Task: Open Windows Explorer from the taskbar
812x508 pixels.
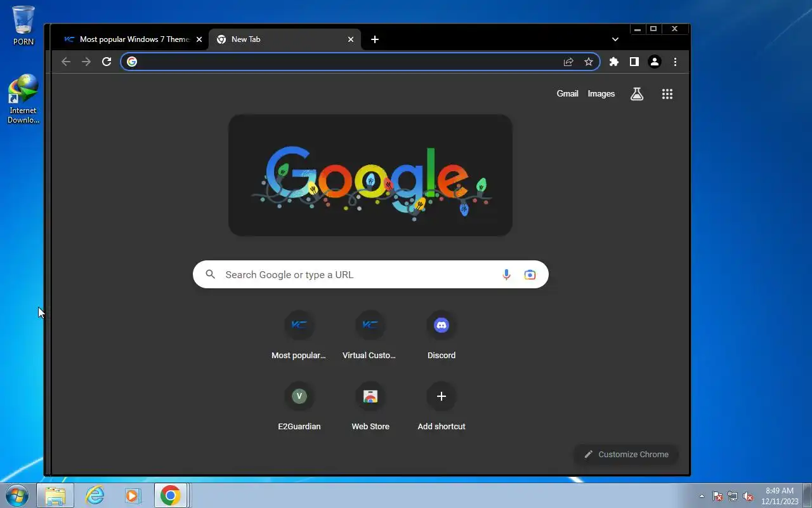Action: 55,496
